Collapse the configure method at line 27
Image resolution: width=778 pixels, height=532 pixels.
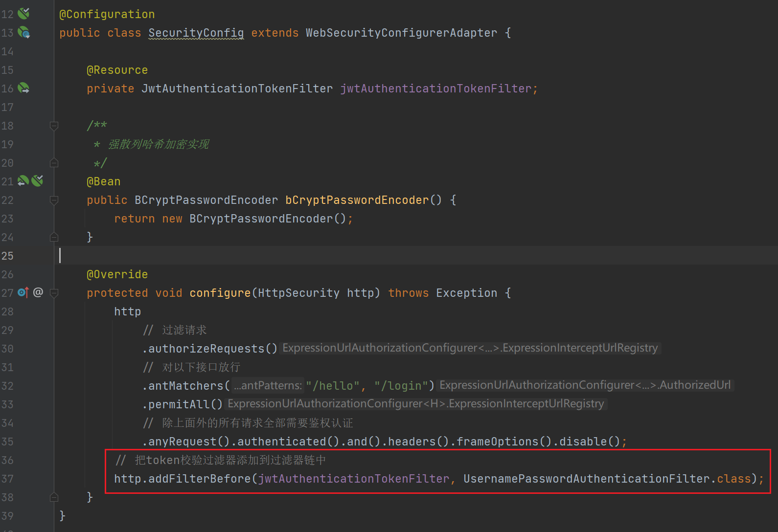click(x=54, y=293)
